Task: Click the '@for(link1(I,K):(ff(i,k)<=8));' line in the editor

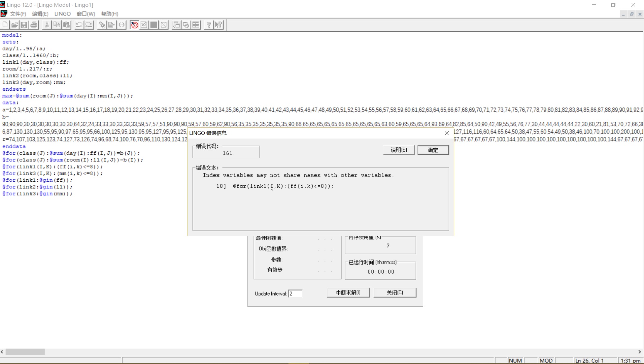Action: click(53, 166)
